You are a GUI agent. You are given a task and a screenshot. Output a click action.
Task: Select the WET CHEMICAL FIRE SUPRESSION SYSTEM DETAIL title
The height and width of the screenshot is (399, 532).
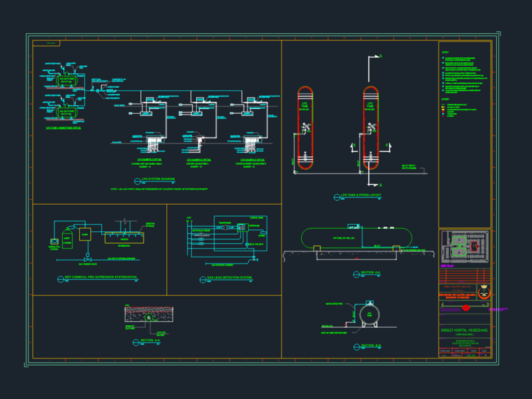(x=101, y=277)
